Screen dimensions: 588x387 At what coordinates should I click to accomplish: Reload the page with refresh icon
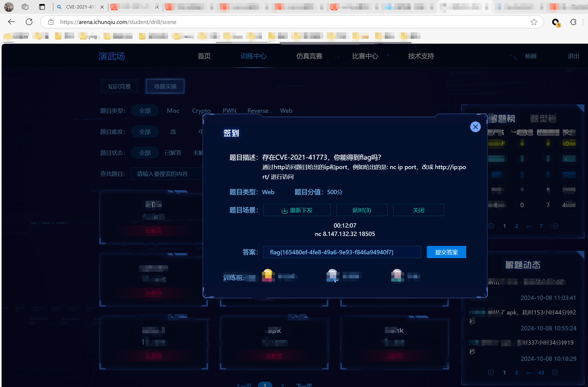(x=29, y=22)
